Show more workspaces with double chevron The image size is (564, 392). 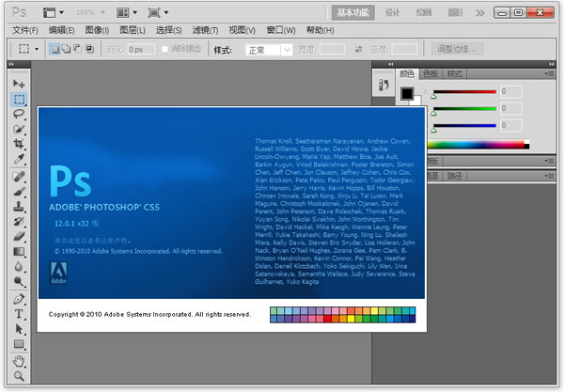tap(479, 13)
